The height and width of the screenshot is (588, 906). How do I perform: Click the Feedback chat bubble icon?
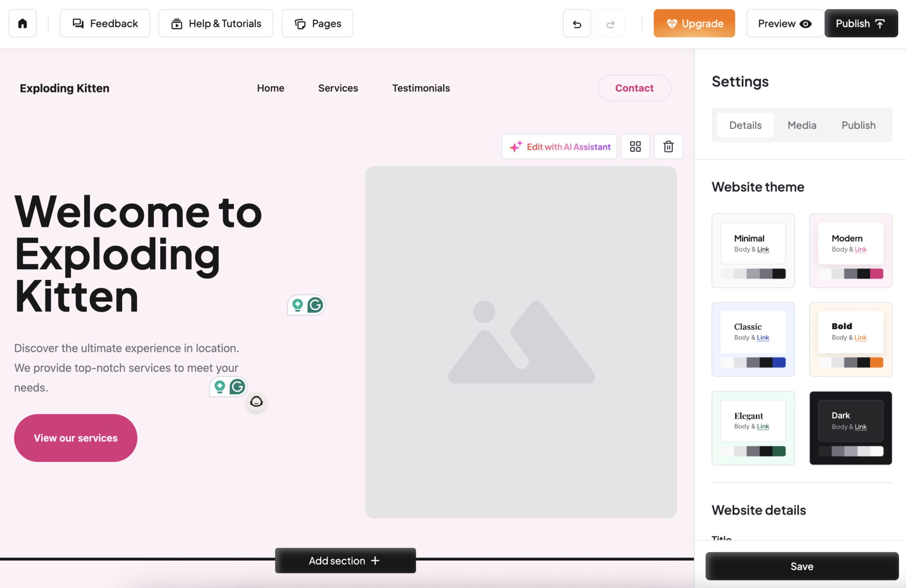(x=78, y=23)
